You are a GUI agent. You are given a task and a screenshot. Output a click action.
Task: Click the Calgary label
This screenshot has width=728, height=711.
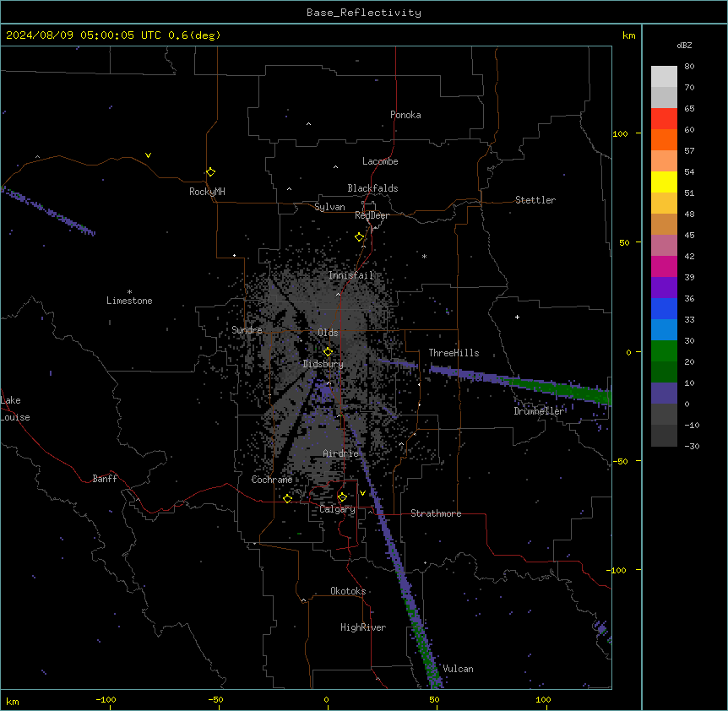337,509
